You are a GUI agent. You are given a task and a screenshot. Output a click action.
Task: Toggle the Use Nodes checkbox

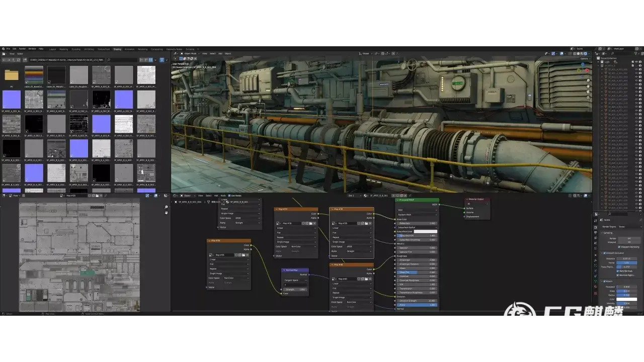(x=229, y=196)
